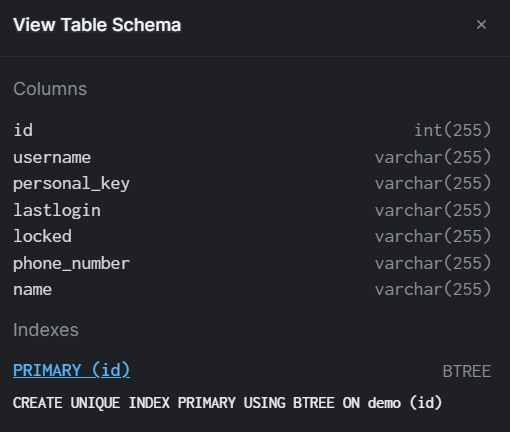Open the PRIMARY (id) index link
The image size is (510, 432).
tap(71, 370)
